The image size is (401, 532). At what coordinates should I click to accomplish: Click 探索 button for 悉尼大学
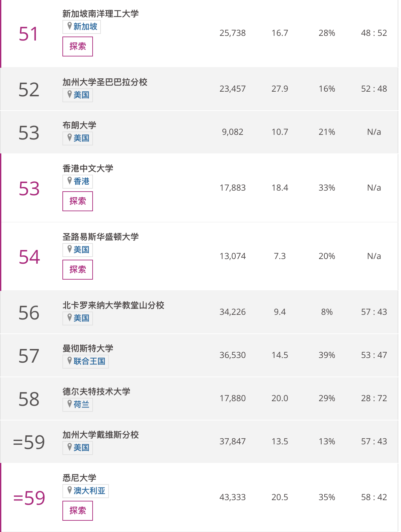(77, 511)
